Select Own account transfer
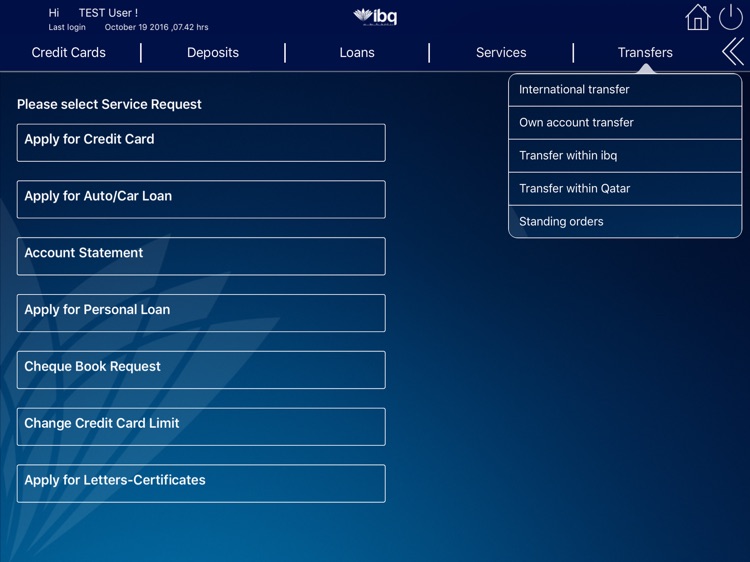This screenshot has height=562, width=750. 625,123
